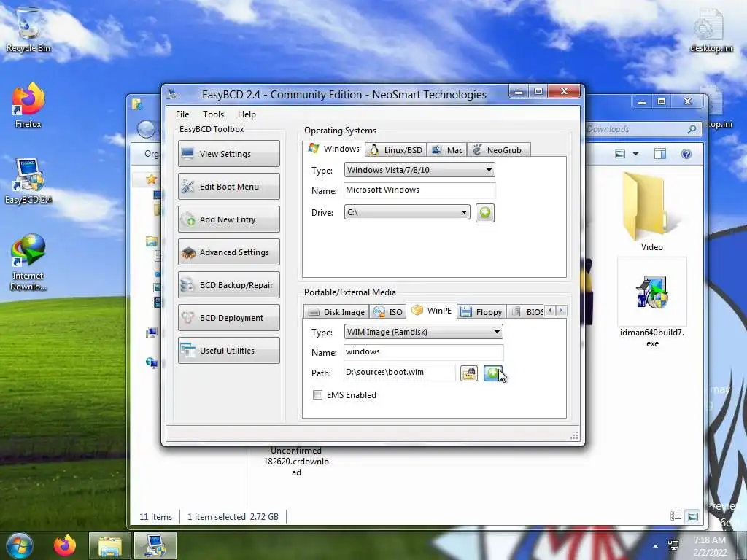Switch to the BIOS media tab
The image size is (747, 560).
click(x=527, y=312)
